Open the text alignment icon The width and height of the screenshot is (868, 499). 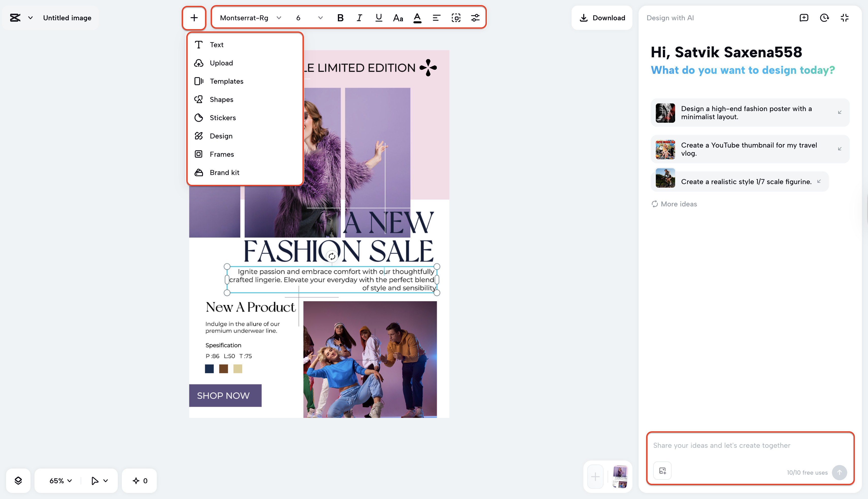click(436, 17)
